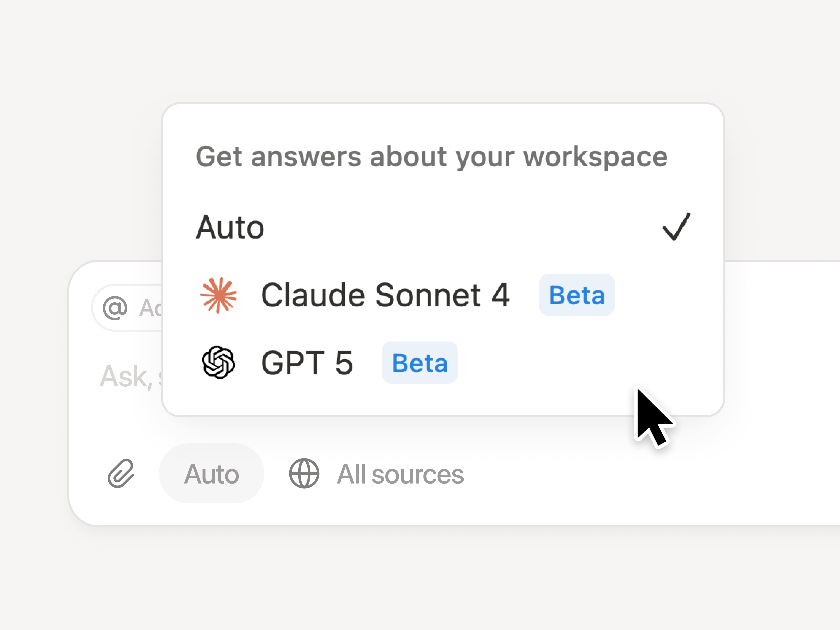Click the Claude starburst logo icon
The width and height of the screenshot is (840, 630).
218,295
